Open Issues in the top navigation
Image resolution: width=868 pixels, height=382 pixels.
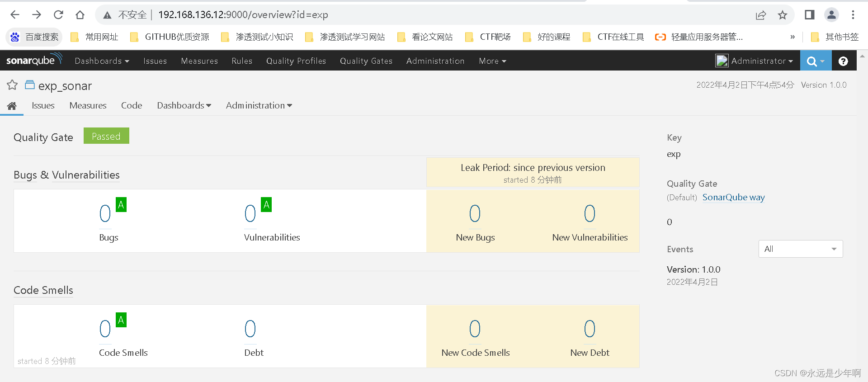pyautogui.click(x=155, y=61)
